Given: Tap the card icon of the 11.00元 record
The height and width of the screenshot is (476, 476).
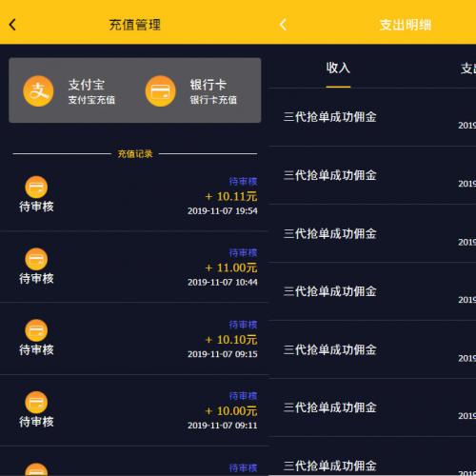Looking at the screenshot, I should 36,259.
